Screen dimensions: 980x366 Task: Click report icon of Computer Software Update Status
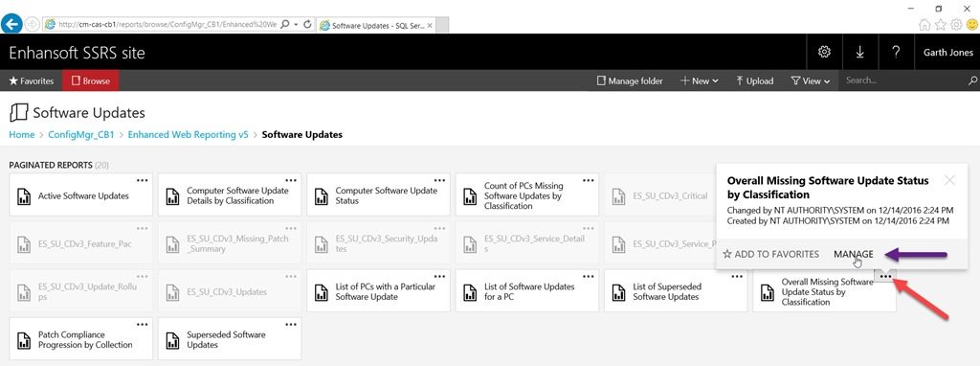coord(322,195)
